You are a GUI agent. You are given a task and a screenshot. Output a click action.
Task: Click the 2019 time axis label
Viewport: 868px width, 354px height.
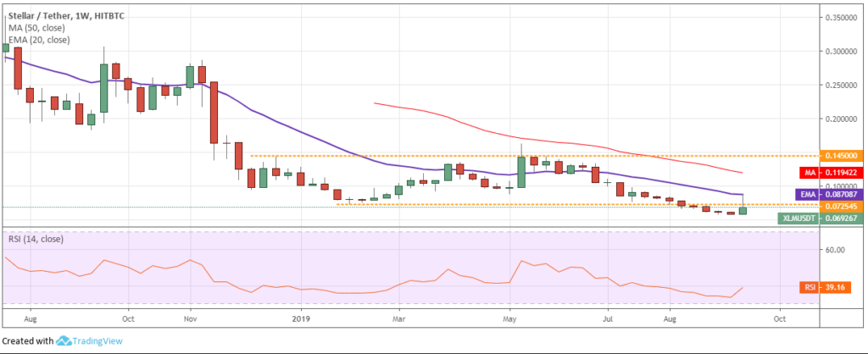point(302,319)
